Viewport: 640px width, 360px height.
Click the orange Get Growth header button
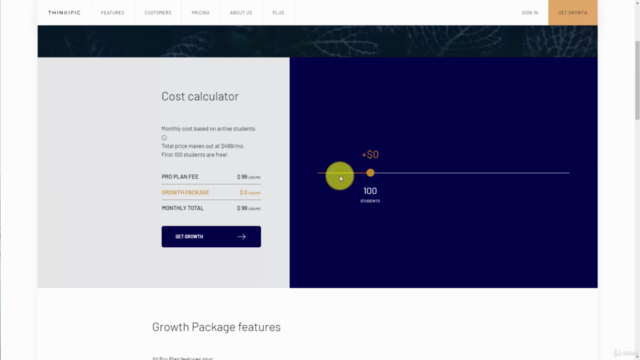(573, 13)
